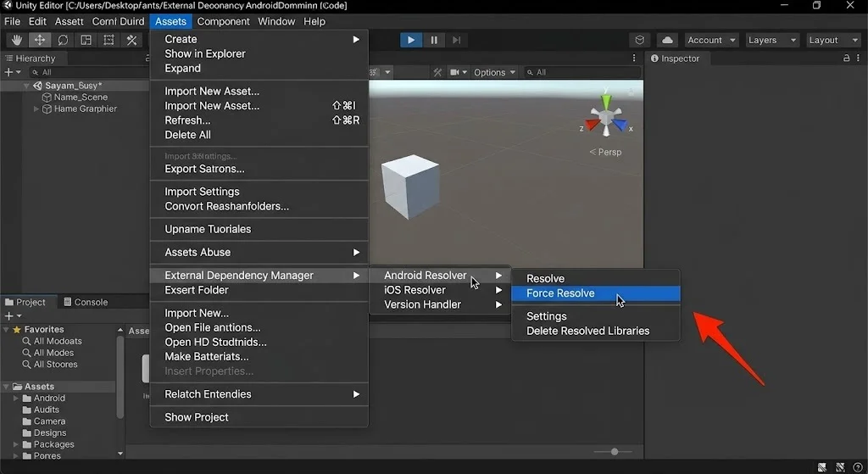The image size is (868, 474).
Task: Choose Show Project menu entry
Action: pos(259,417)
